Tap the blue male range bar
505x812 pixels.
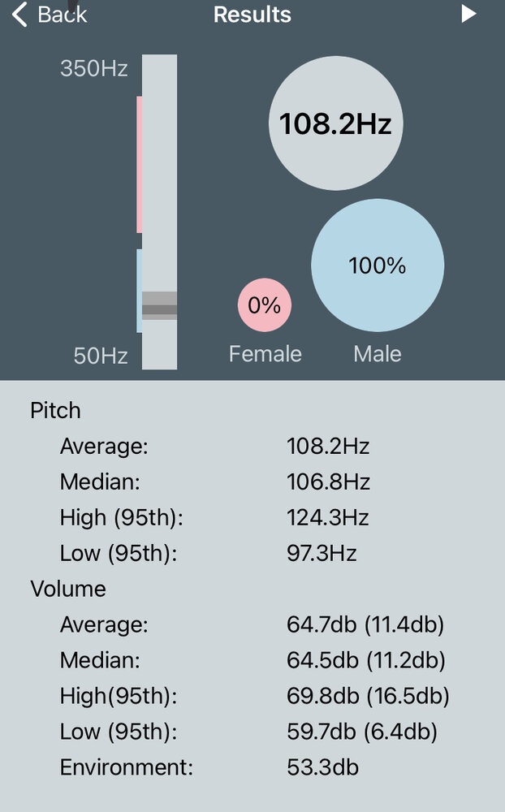click(140, 291)
